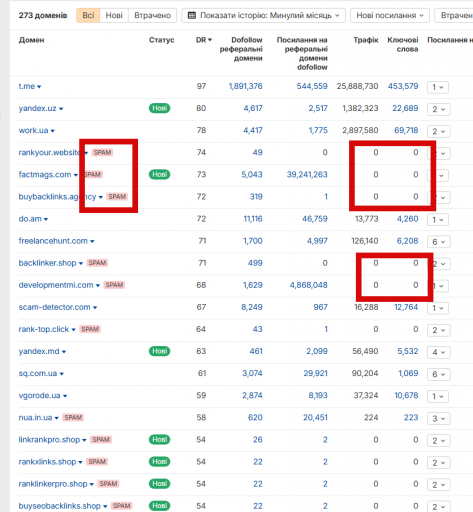Expand the arrow next to t.me
473x512 pixels.
tap(39, 87)
